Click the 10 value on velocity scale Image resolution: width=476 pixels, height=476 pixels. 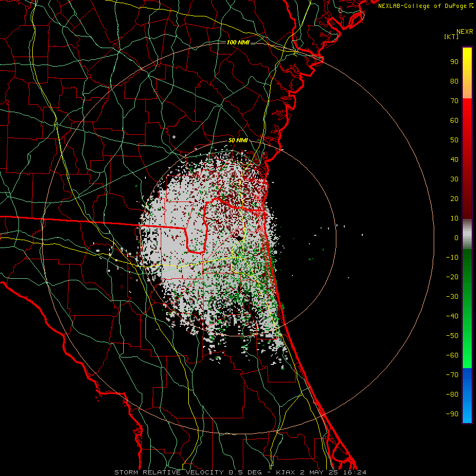pyautogui.click(x=454, y=218)
